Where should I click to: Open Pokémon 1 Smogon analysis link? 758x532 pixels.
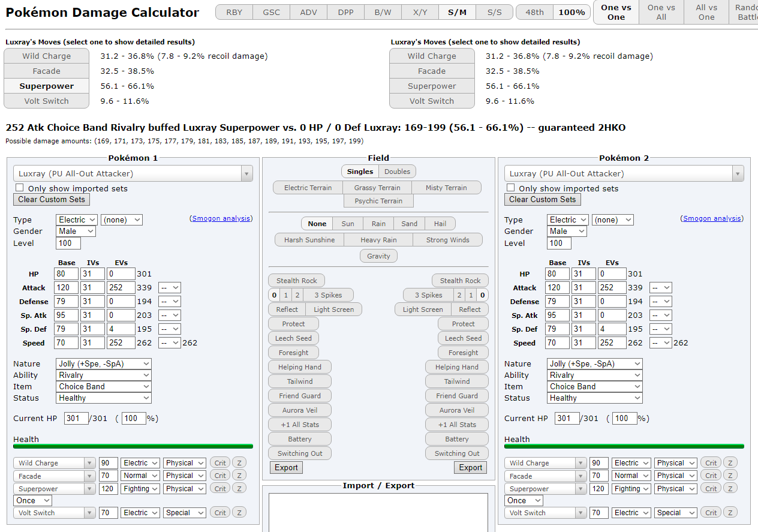point(222,218)
